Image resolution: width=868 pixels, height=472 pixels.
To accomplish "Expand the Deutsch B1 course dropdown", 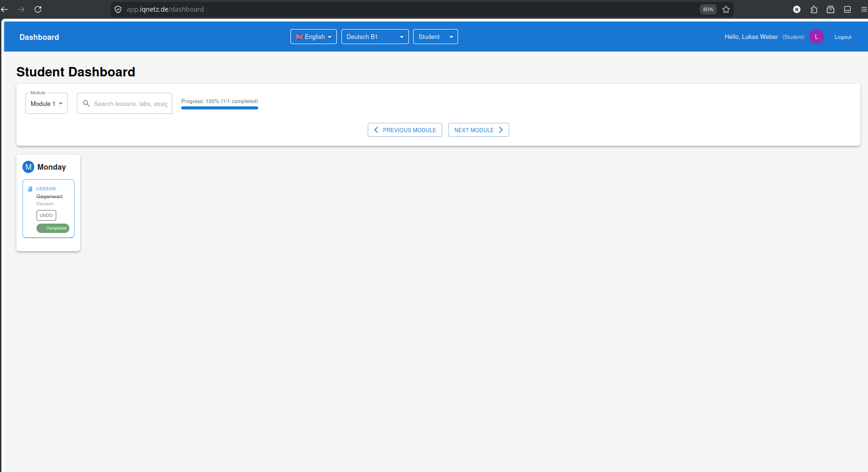I will (x=375, y=37).
